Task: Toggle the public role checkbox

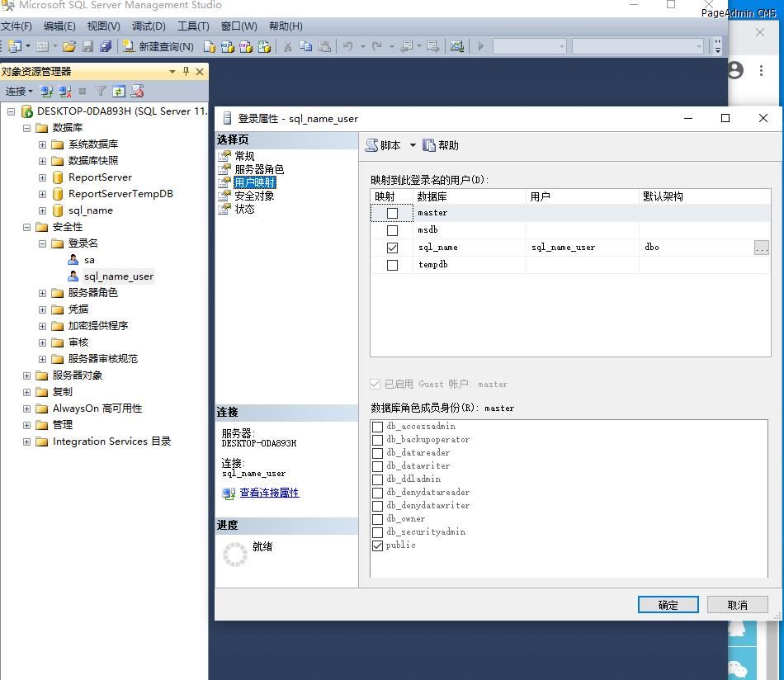Action: (x=377, y=545)
